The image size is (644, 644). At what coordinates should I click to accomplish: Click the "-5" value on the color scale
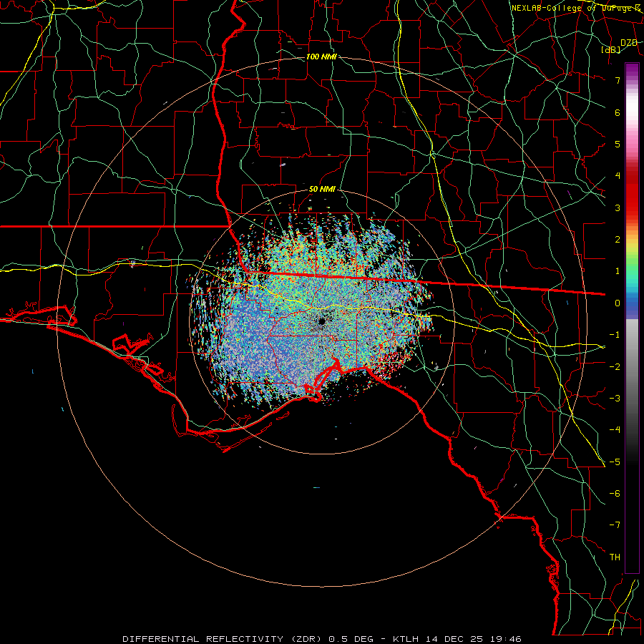pos(615,462)
